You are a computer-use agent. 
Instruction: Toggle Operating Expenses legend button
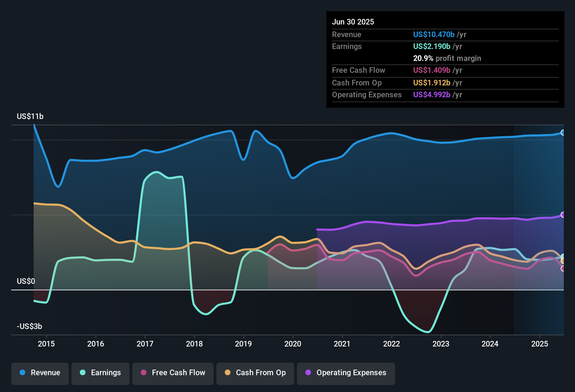click(x=346, y=373)
